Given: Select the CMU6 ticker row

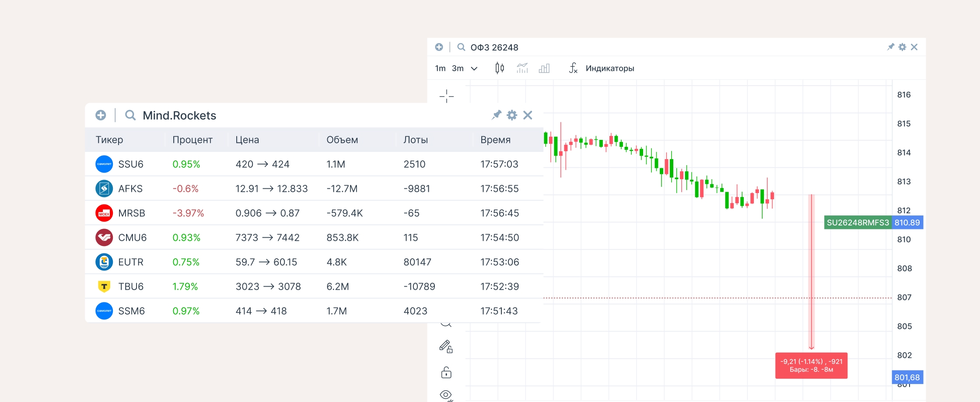Looking at the screenshot, I should coord(314,237).
